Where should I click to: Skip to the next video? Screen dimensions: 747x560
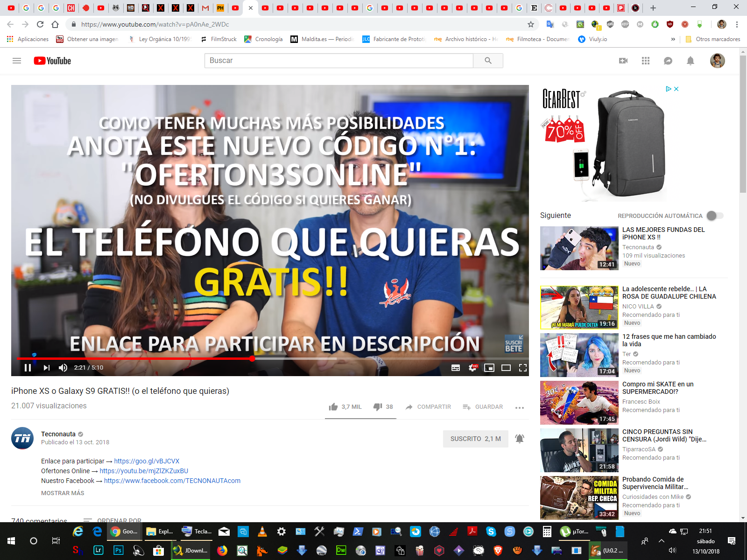click(x=46, y=368)
